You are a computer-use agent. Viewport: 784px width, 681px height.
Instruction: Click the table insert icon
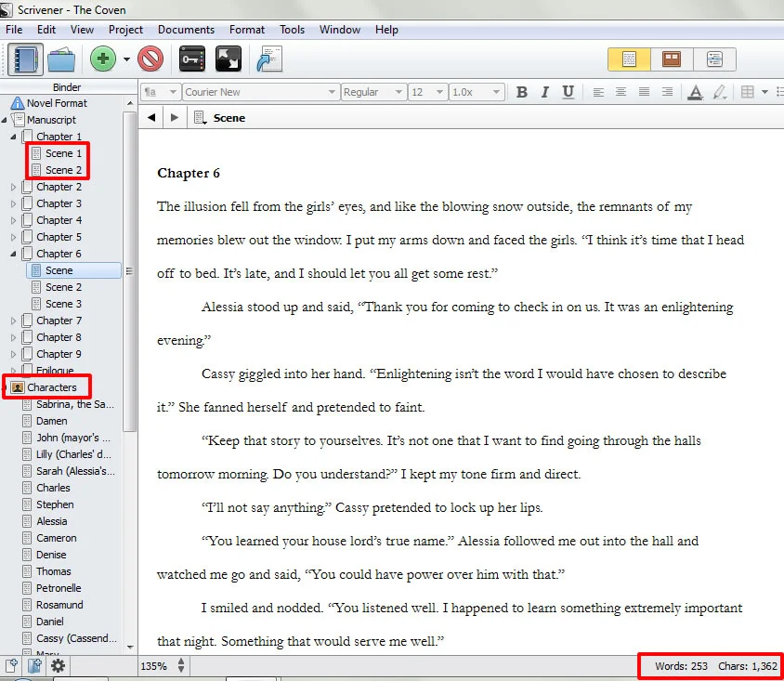748,92
